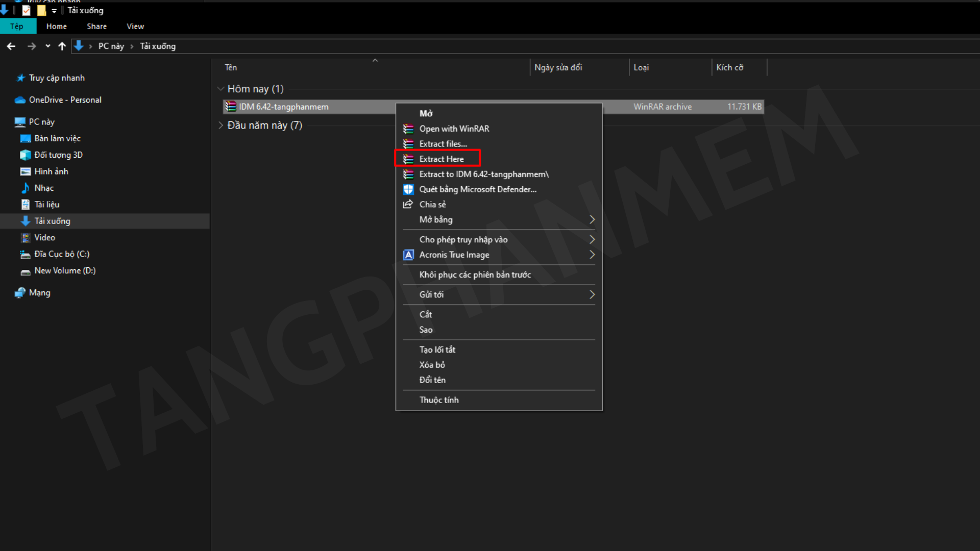Click the share icon next to Chia sẻ

pos(408,204)
